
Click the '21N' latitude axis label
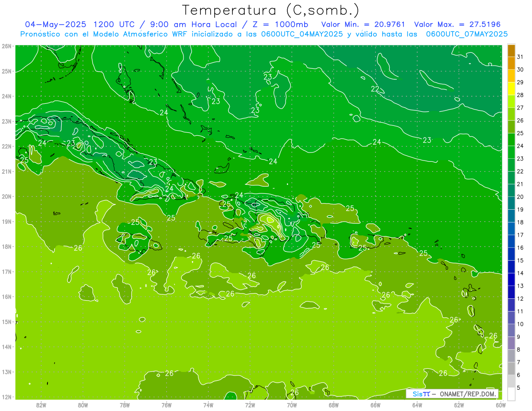[7, 172]
